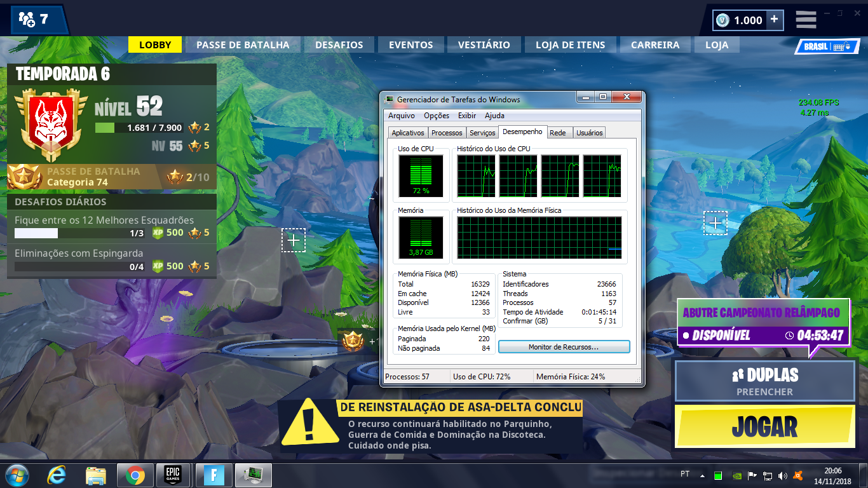Change game mode via DUPLAS selector

point(765,381)
